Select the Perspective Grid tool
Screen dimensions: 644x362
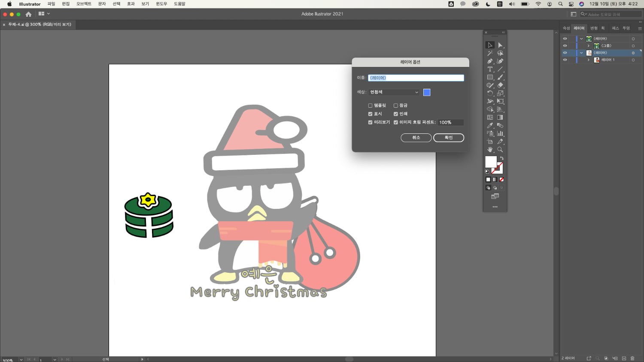[500, 109]
